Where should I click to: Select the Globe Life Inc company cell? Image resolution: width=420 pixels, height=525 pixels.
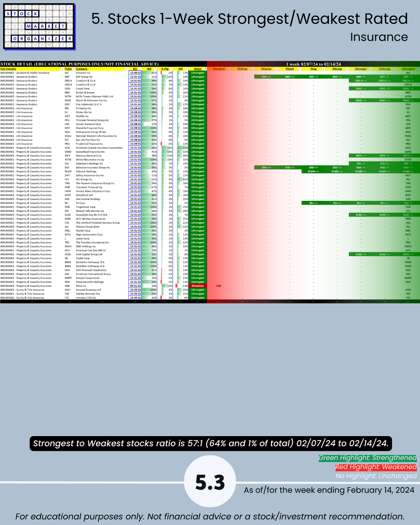pos(102,112)
